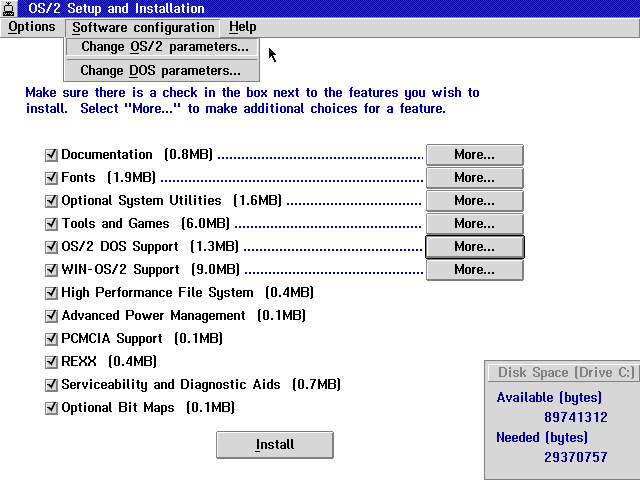This screenshot has height=480, width=640.
Task: Open the system menu icon in title bar
Action: pos(9,9)
